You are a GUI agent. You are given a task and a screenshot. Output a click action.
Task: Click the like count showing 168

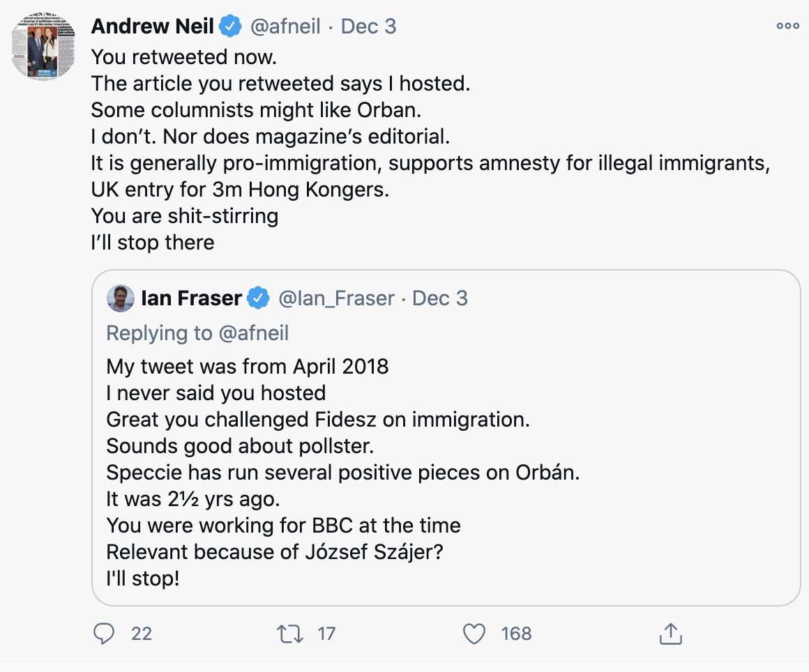[x=516, y=634]
